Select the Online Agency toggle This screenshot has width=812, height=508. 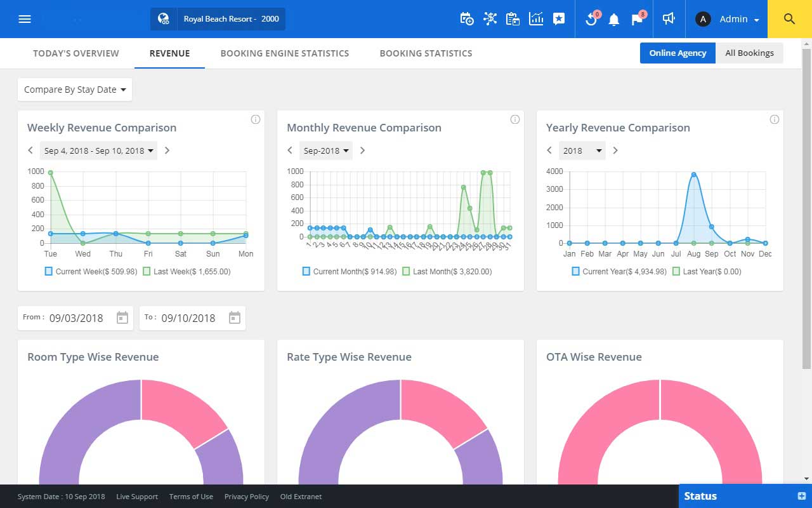678,53
